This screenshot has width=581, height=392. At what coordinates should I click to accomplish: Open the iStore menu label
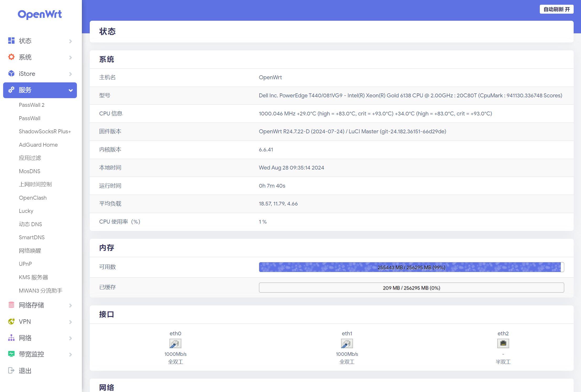[27, 74]
